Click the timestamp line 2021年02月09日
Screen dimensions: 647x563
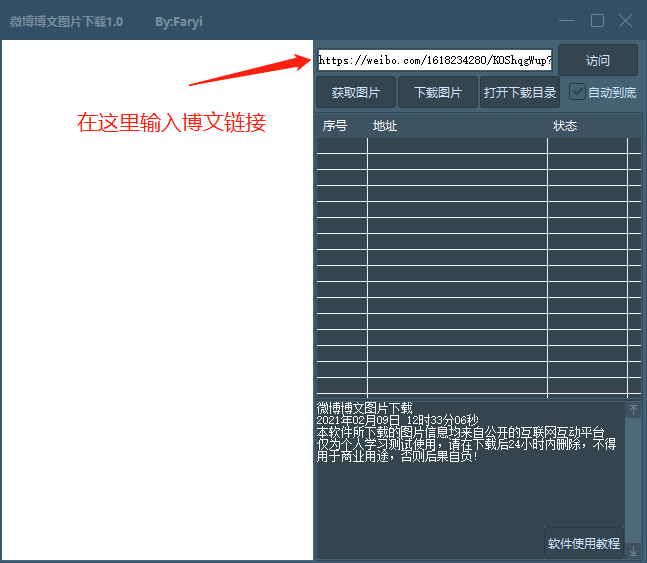click(x=397, y=420)
